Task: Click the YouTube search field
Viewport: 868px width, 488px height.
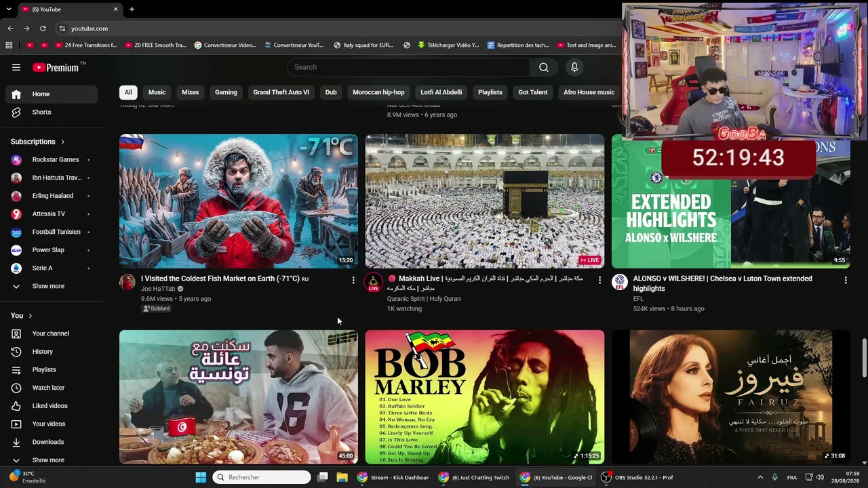Action: coord(409,67)
